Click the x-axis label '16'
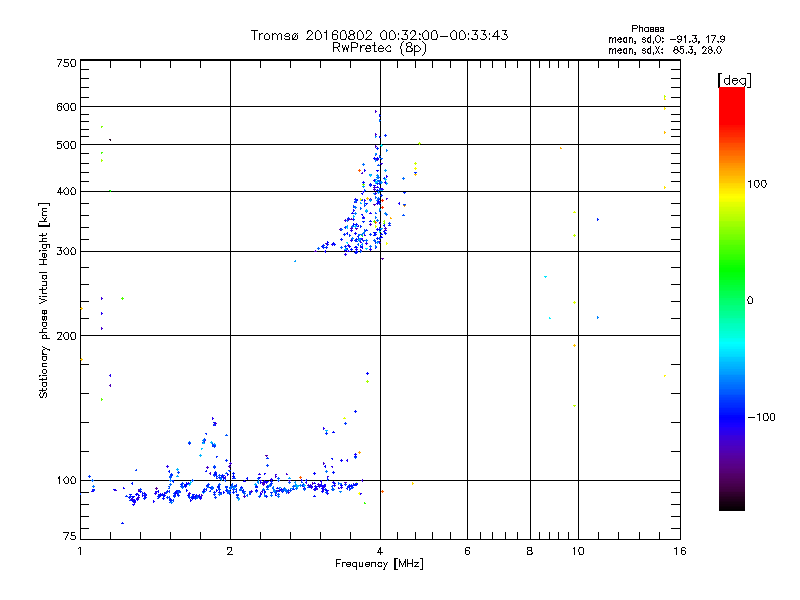800x600 pixels. click(x=680, y=551)
